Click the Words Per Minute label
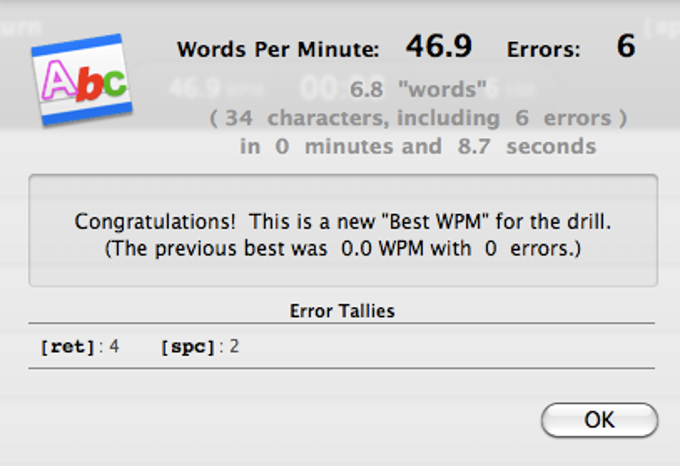Image resolution: width=680 pixels, height=466 pixels. tap(278, 49)
